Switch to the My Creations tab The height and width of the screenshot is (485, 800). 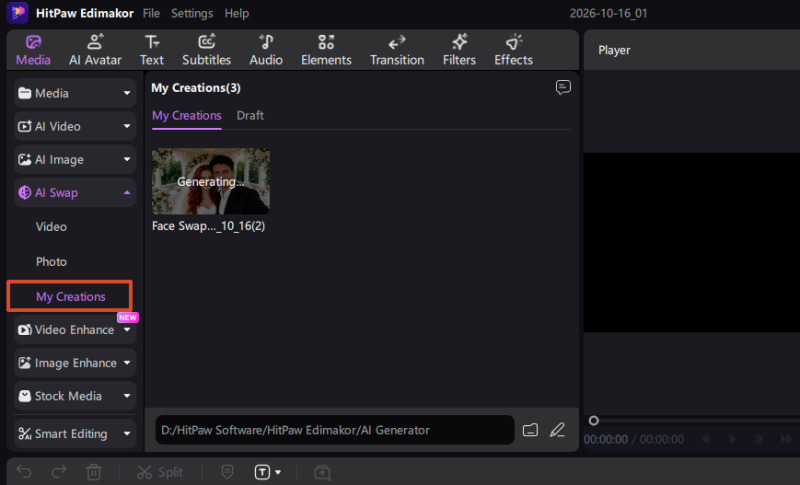[187, 116]
